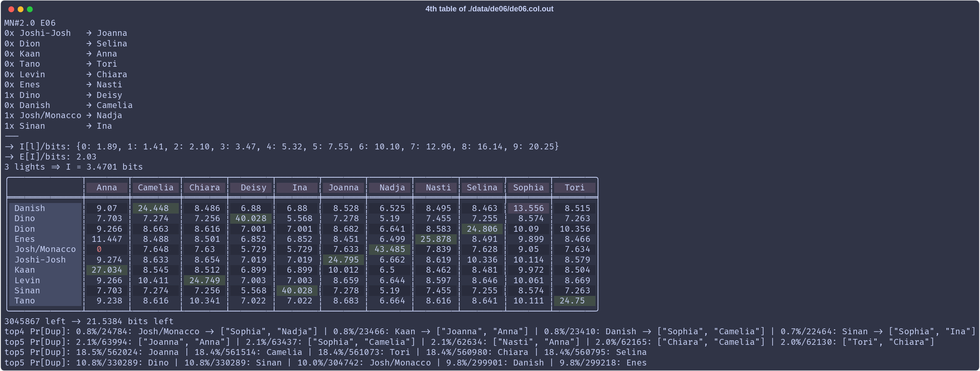The width and height of the screenshot is (980, 371).
Task: Click the Enes → Nasti line
Action: point(63,84)
